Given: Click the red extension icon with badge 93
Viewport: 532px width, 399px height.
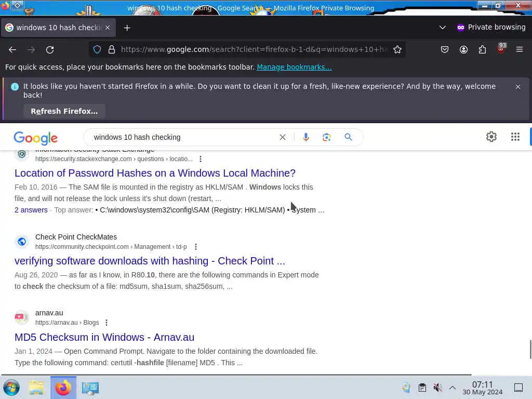Looking at the screenshot, I should click(x=501, y=48).
